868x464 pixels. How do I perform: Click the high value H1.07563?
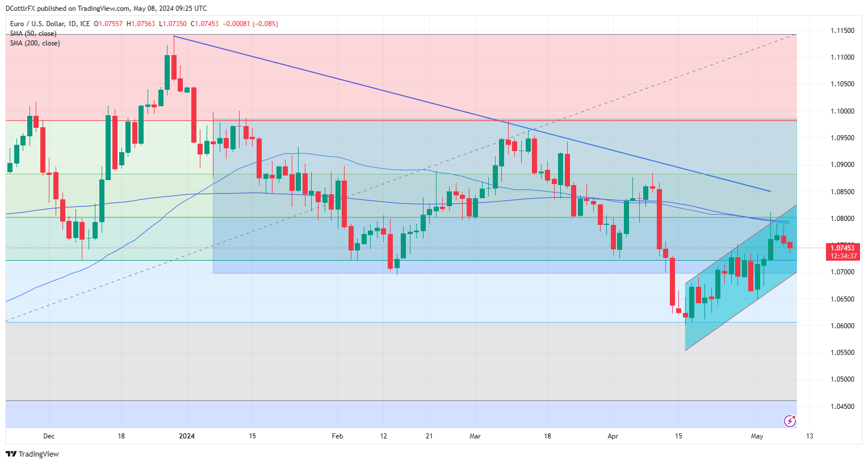[x=141, y=24]
